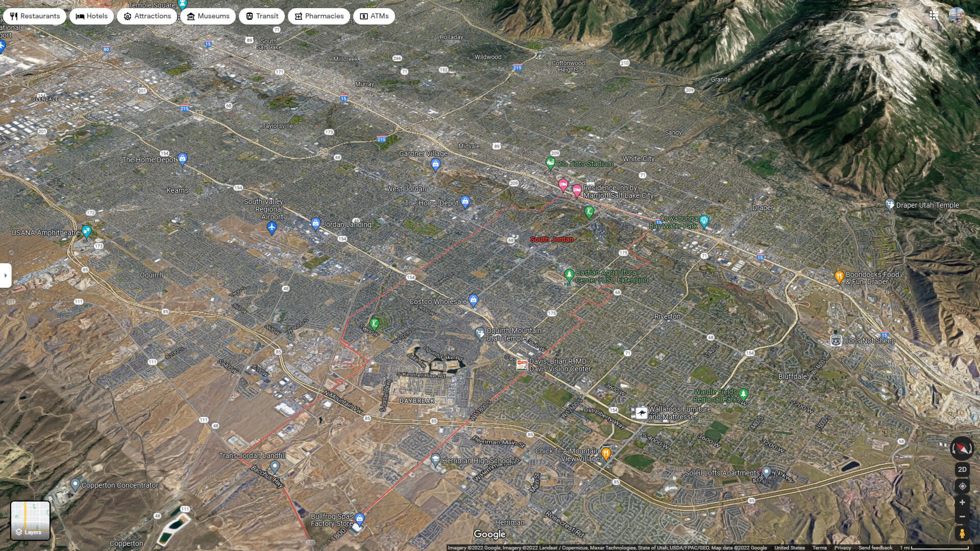
Task: Select the Museums category
Action: pyautogui.click(x=207, y=16)
